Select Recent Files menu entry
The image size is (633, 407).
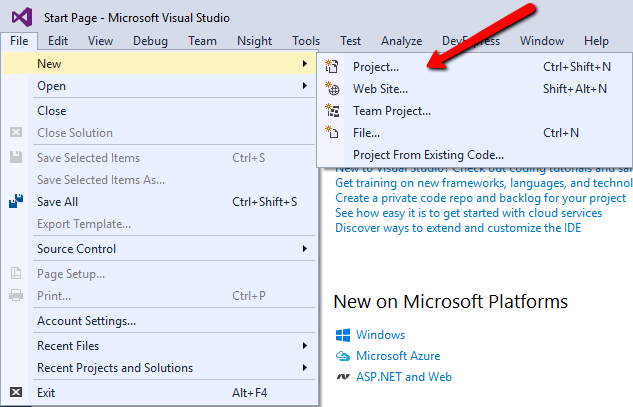159,346
